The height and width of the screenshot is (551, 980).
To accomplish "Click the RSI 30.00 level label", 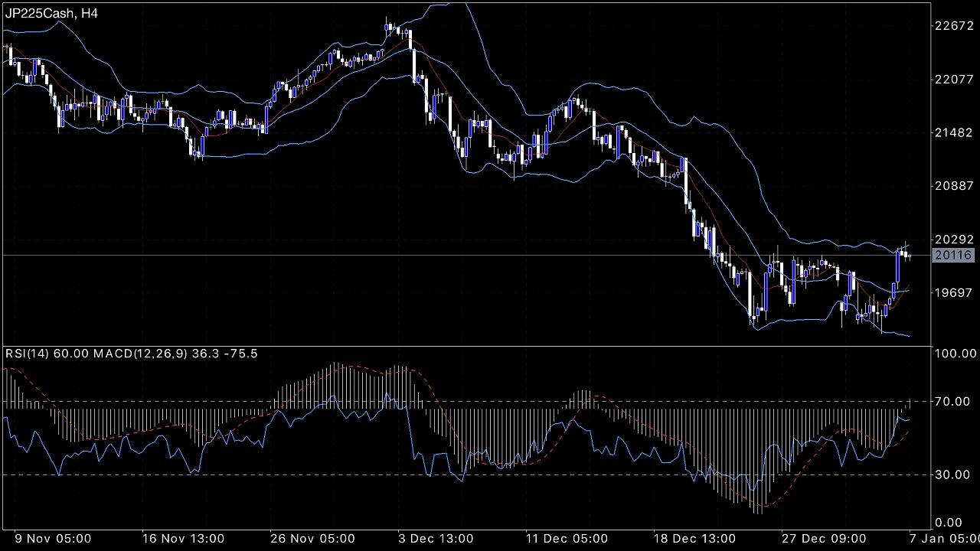I will 952,474.
